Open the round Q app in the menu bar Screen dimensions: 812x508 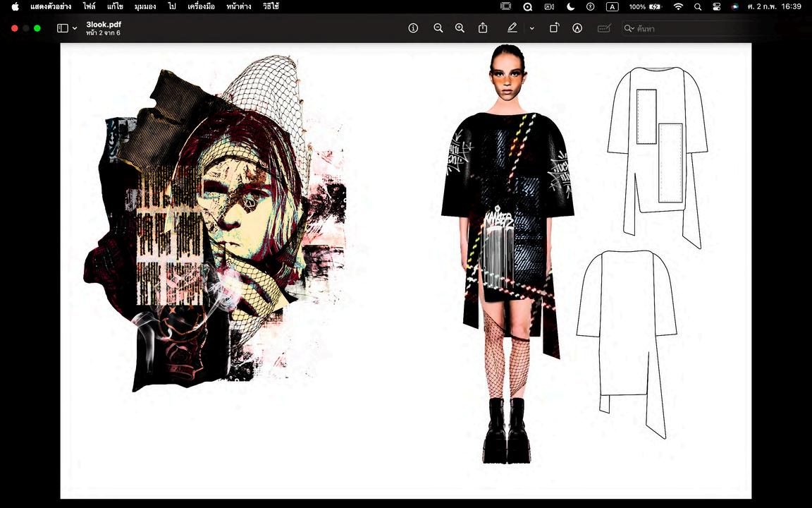pyautogui.click(x=527, y=7)
